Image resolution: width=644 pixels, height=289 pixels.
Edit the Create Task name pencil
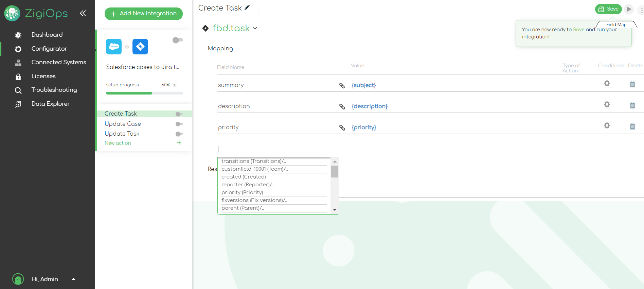pyautogui.click(x=247, y=7)
